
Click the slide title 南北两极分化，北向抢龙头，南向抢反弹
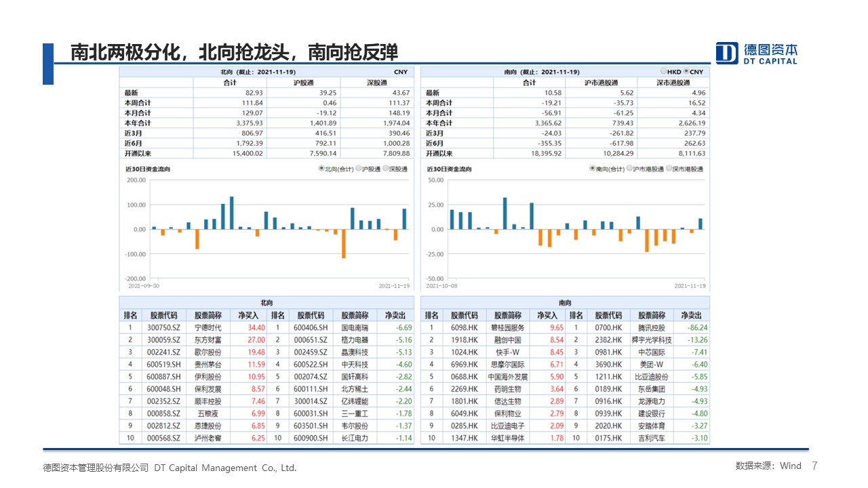coord(234,52)
